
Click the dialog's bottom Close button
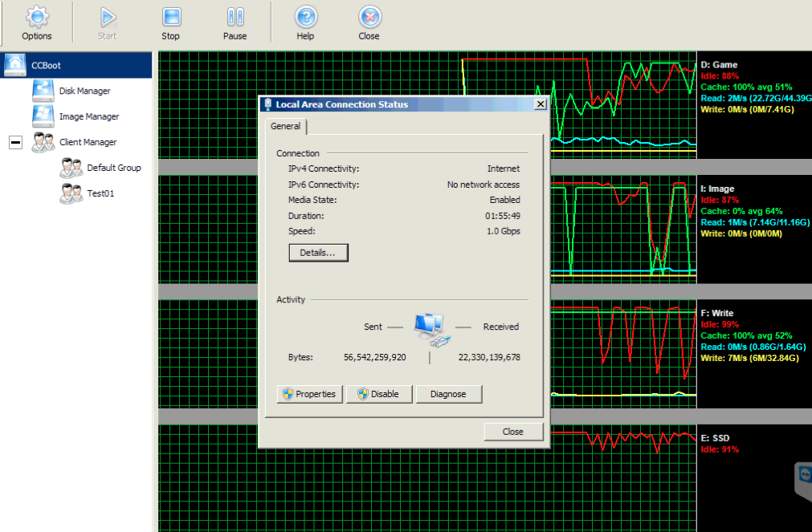coord(512,432)
